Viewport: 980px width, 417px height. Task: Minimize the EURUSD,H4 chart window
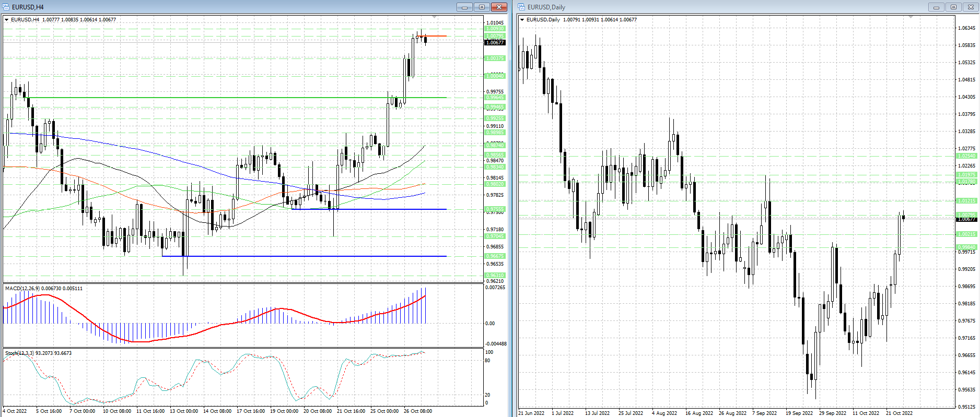tap(464, 7)
